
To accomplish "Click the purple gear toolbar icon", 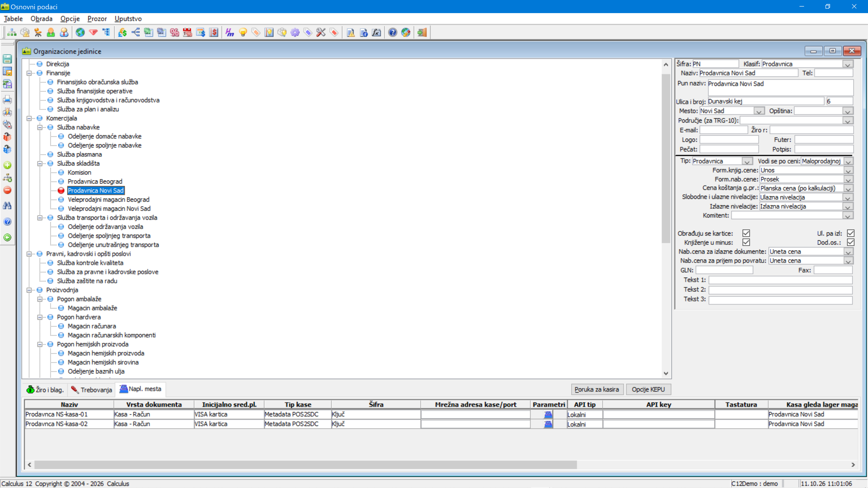I will point(295,32).
